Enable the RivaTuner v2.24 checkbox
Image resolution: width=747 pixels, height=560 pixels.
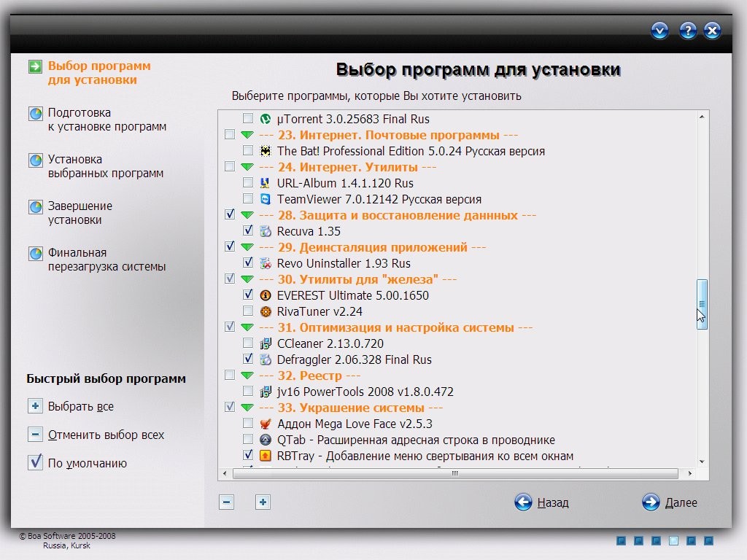click(x=248, y=311)
